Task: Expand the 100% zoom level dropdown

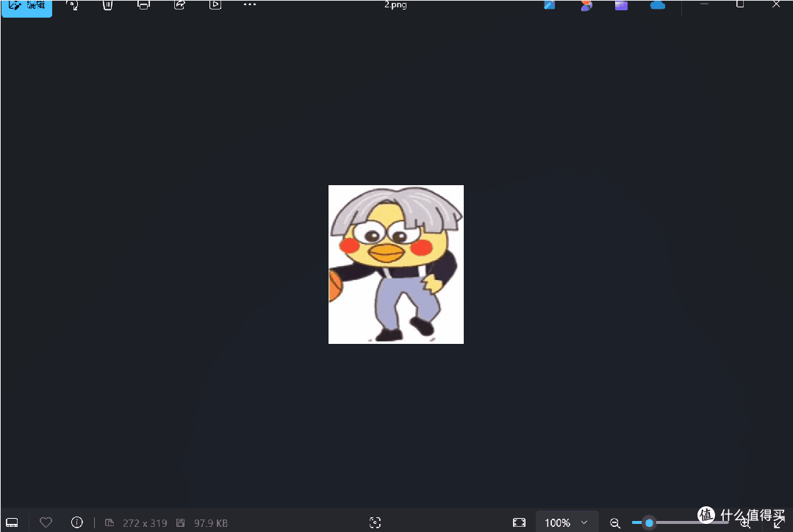Action: (567, 522)
